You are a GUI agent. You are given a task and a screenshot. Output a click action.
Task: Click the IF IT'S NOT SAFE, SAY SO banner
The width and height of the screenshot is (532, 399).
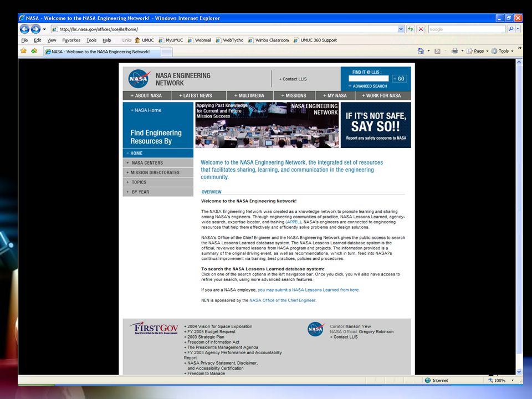coord(376,125)
